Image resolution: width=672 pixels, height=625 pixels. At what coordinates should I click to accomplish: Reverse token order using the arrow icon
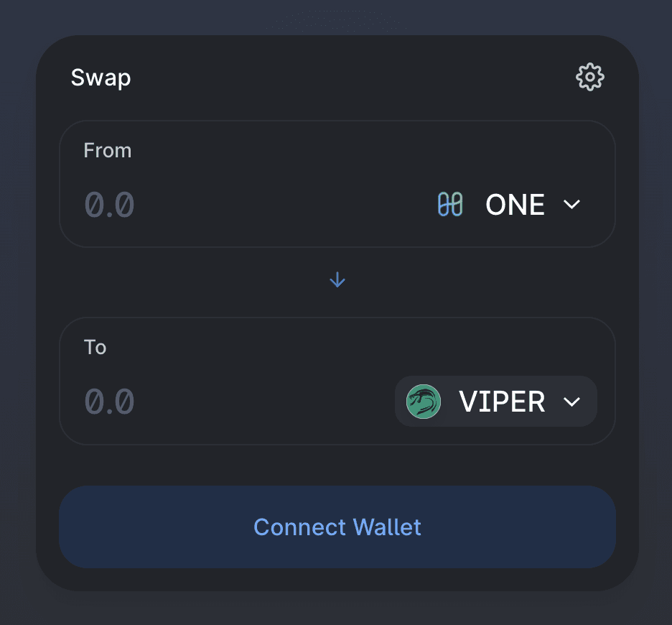[x=337, y=280]
